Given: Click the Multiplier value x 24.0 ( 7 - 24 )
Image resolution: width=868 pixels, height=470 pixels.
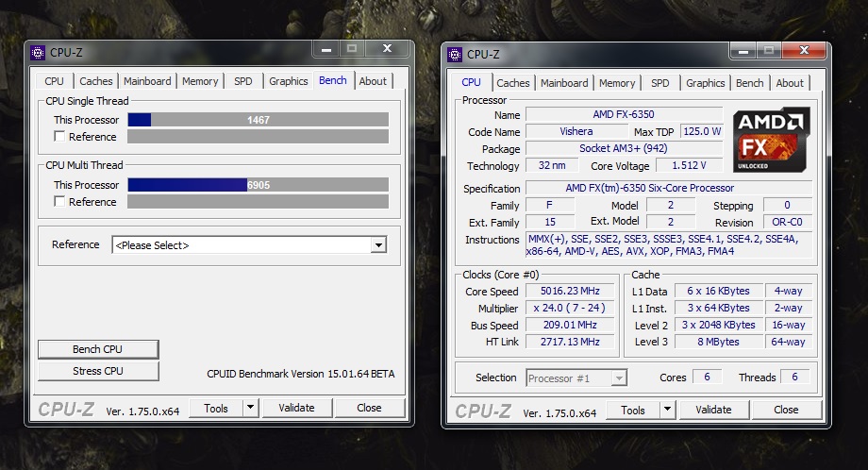Looking at the screenshot, I should pyautogui.click(x=570, y=308).
